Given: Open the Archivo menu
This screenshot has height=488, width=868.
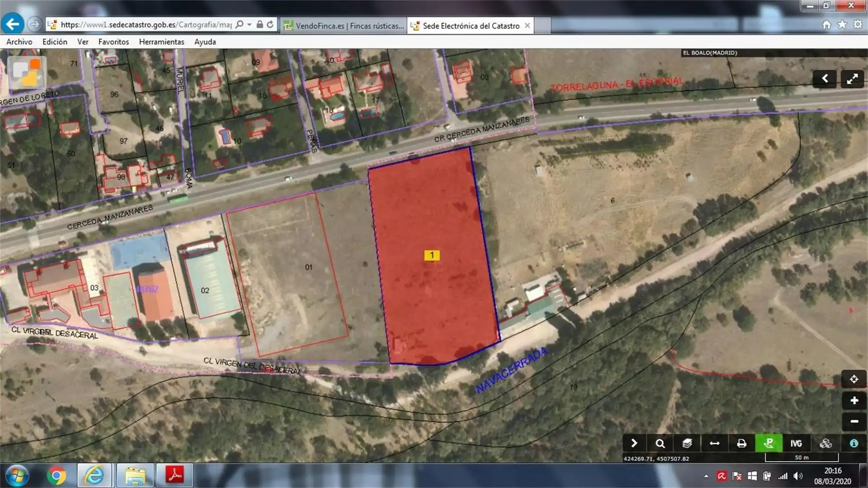Looking at the screenshot, I should (19, 42).
